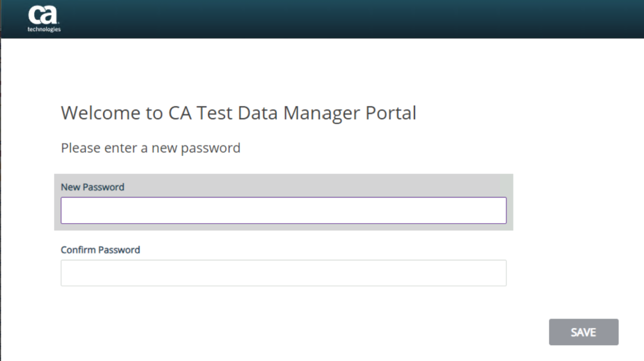Image resolution: width=644 pixels, height=361 pixels.
Task: Submit the new password with SAVE
Action: tap(583, 332)
